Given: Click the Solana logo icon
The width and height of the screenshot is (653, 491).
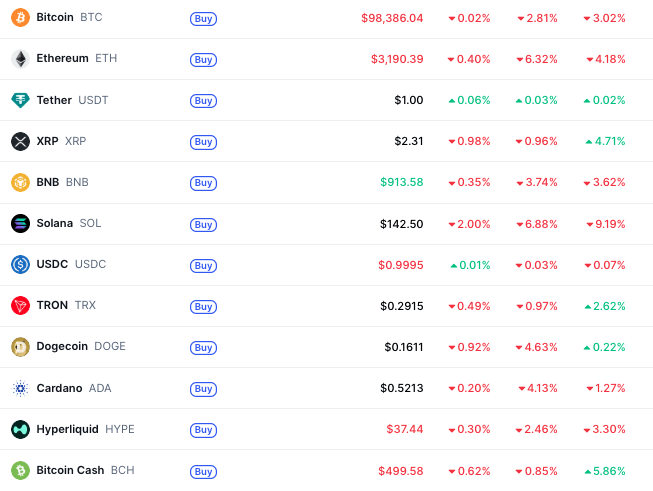Looking at the screenshot, I should point(20,223).
